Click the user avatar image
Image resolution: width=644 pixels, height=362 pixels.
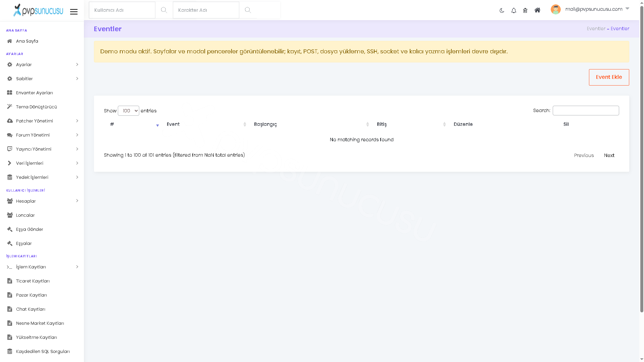pos(556,9)
